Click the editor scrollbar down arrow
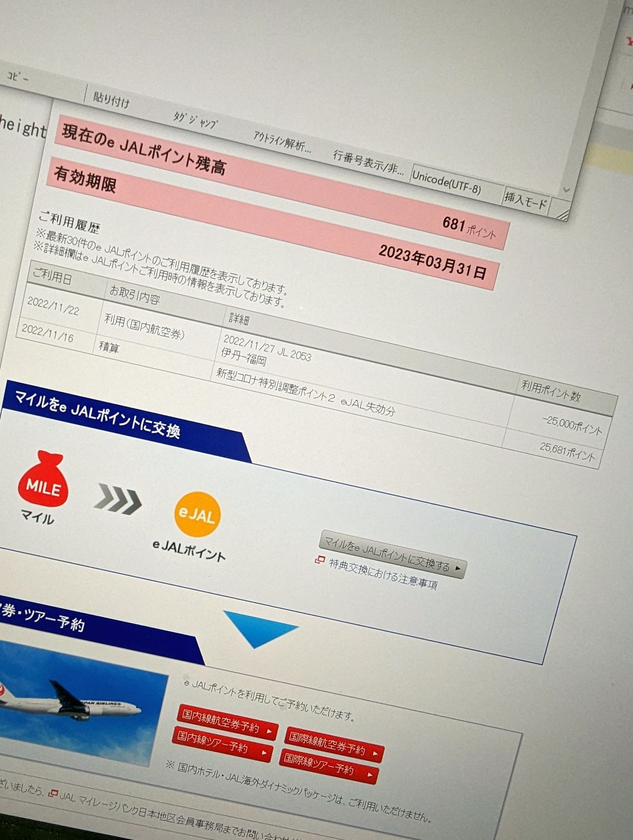Image resolution: width=633 pixels, height=840 pixels. pos(566,190)
